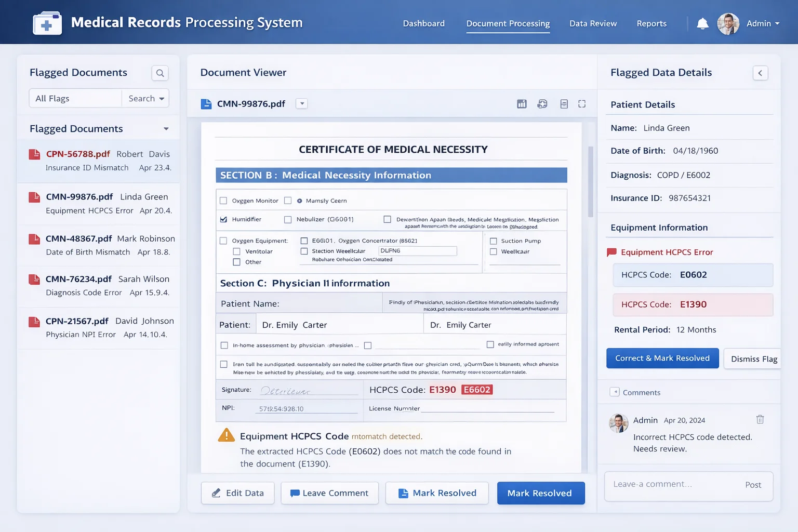
Task: Go to the Dashboard tab
Action: click(x=424, y=23)
